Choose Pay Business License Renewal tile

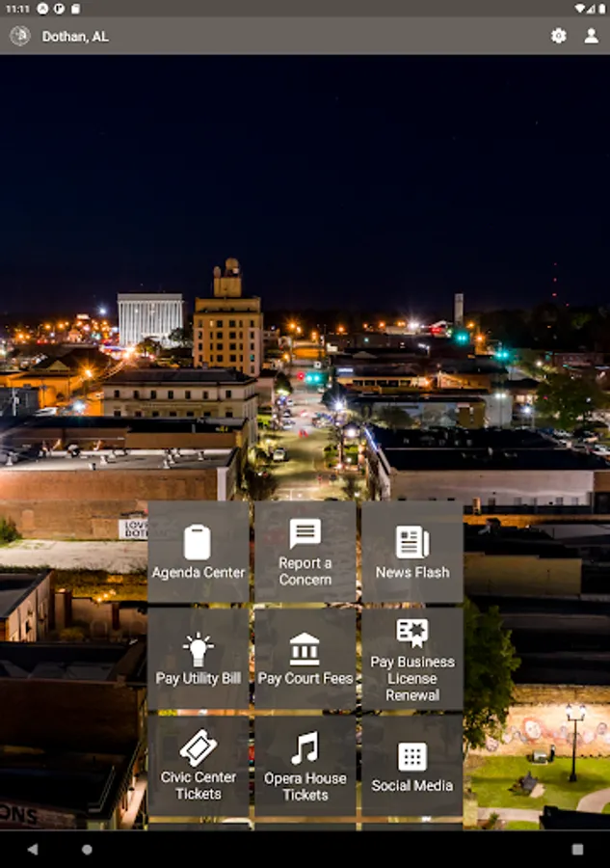412,659
